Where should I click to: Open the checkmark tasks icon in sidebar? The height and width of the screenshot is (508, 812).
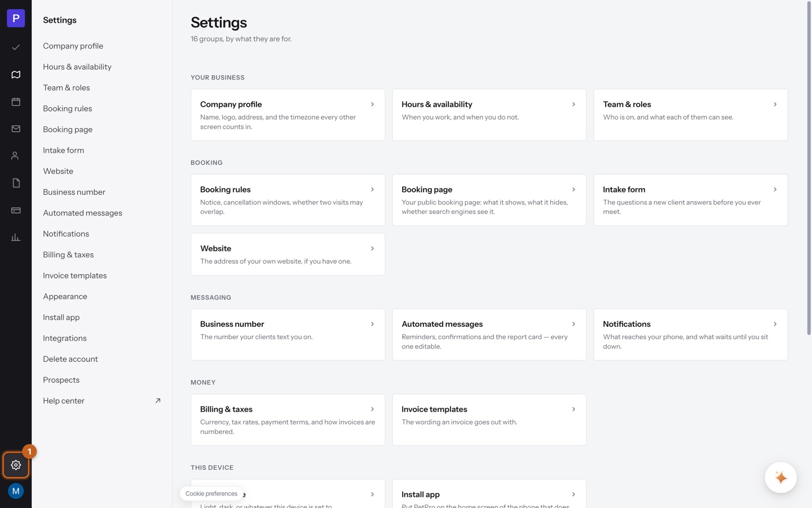click(x=16, y=47)
